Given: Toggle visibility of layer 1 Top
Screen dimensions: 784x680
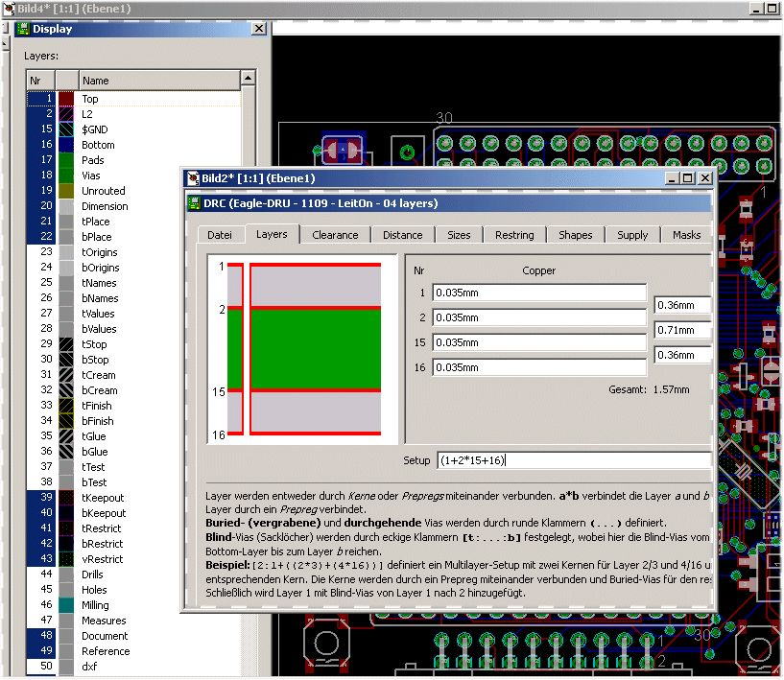Looking at the screenshot, I should point(40,99).
